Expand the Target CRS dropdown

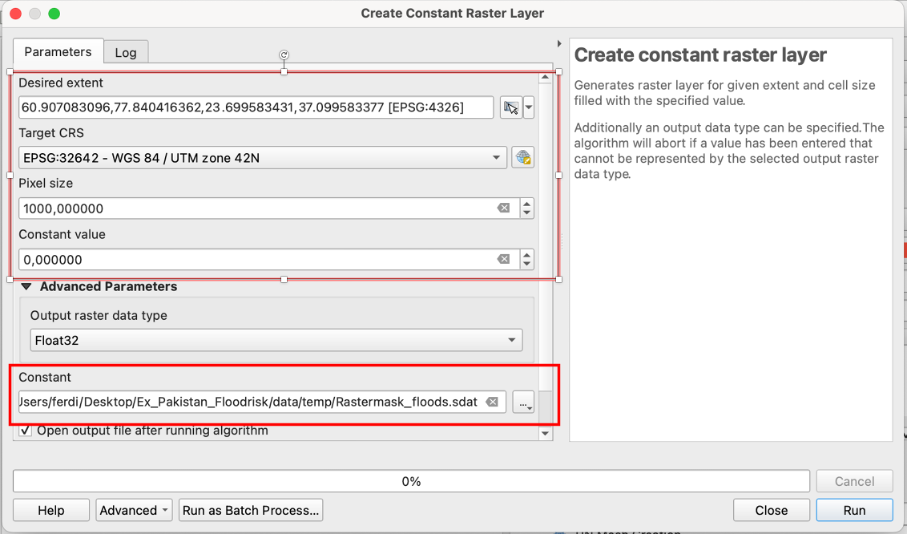(x=497, y=158)
